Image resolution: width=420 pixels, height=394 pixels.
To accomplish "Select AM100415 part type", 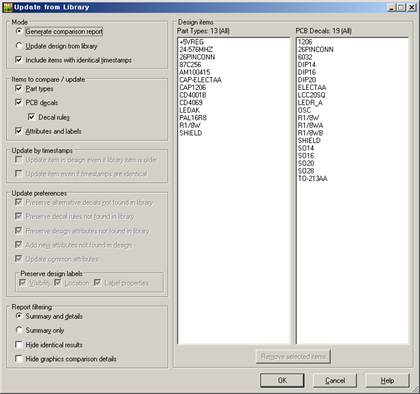I will 195,72.
